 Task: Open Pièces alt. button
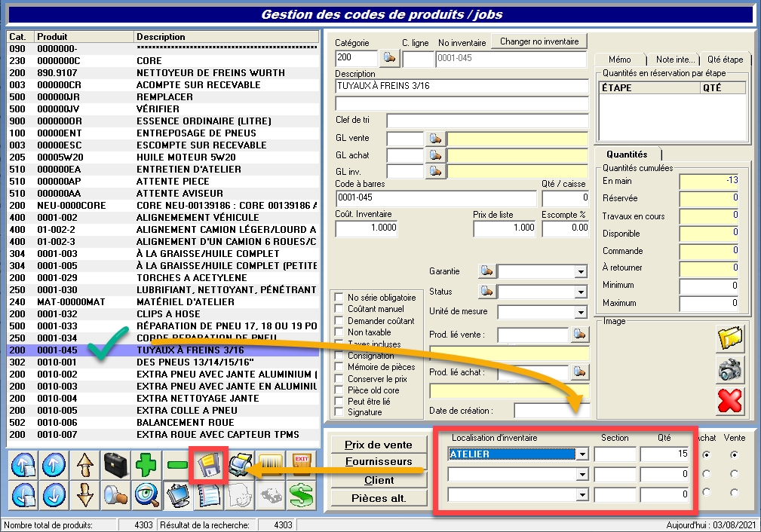(379, 498)
